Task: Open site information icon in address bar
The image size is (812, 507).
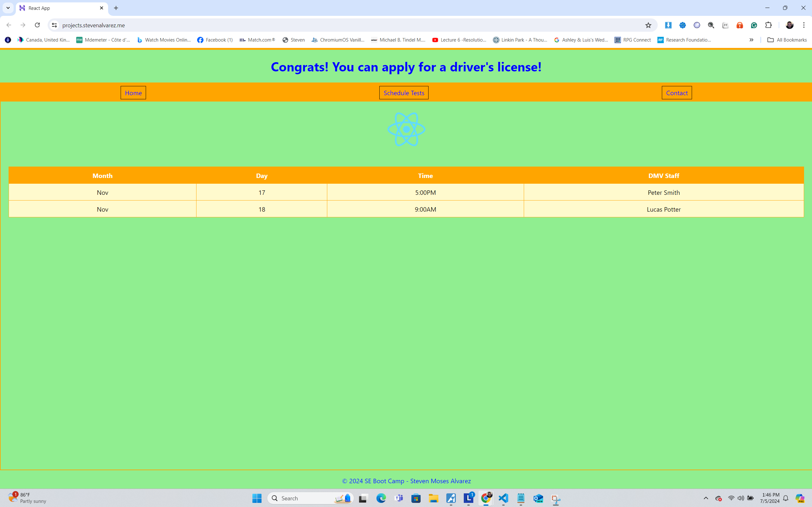Action: [54, 25]
